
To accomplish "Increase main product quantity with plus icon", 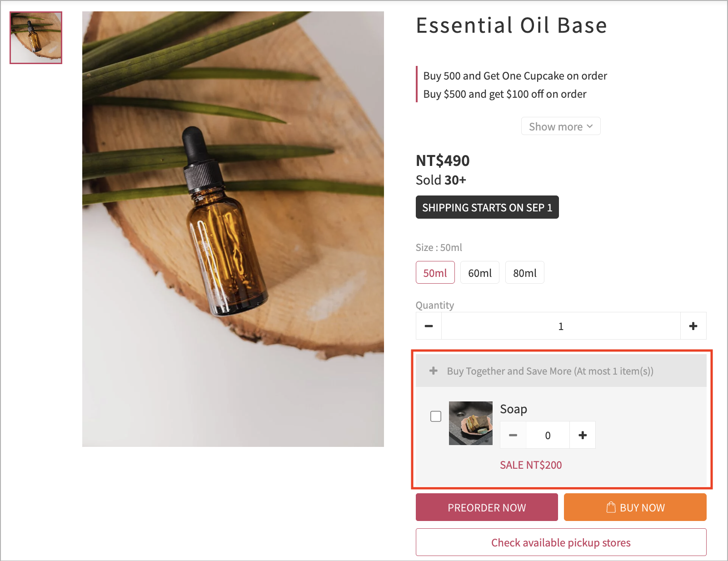I will click(693, 326).
